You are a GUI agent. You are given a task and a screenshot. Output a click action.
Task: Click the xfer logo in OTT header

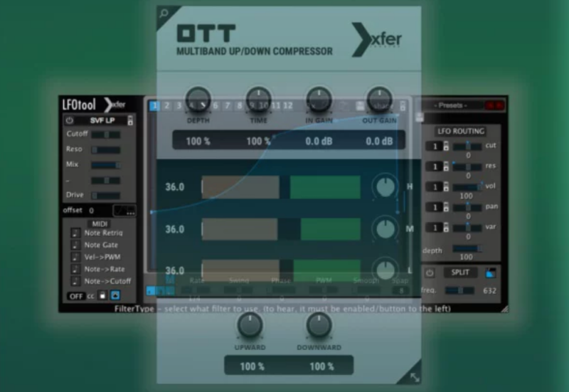point(377,40)
